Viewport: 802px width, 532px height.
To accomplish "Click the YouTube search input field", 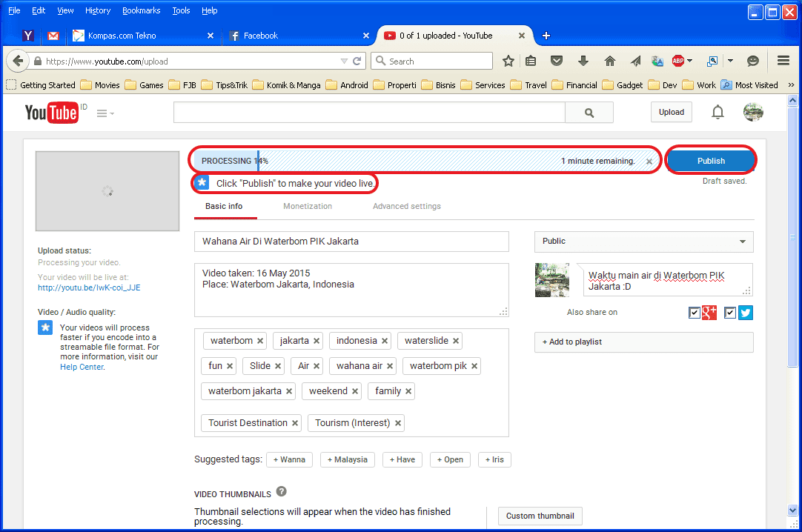I will pyautogui.click(x=369, y=113).
